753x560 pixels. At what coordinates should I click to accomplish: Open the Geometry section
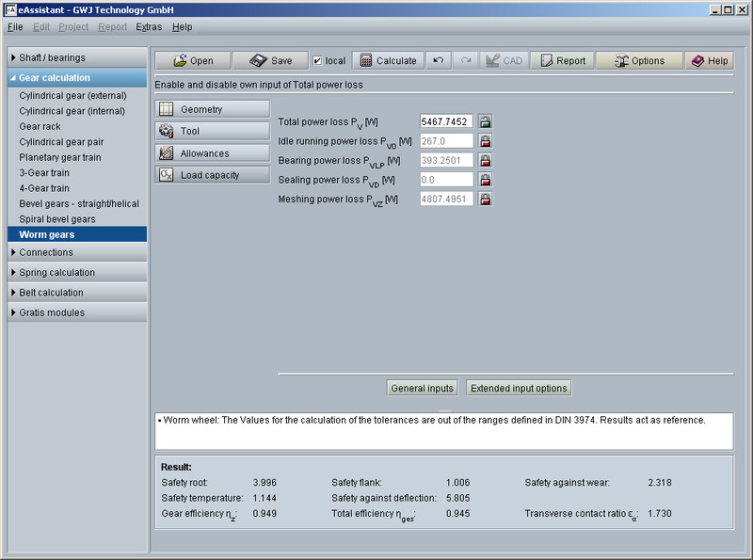[212, 109]
